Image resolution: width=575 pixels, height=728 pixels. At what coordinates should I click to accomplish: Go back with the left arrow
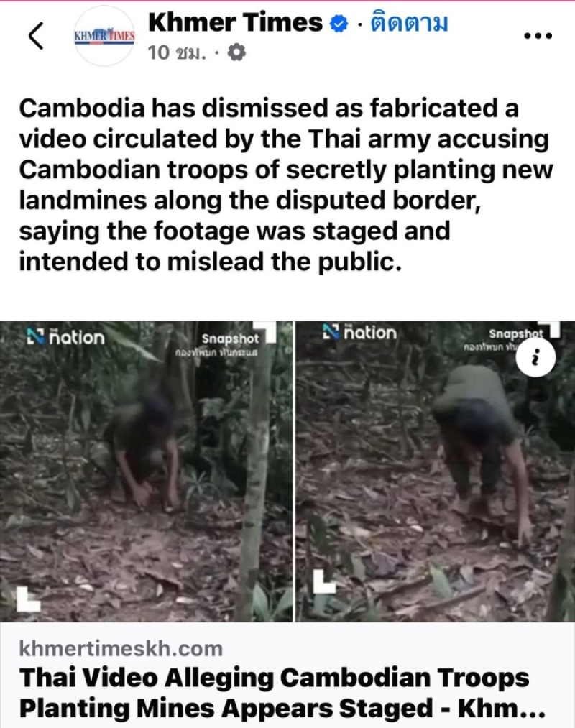(x=36, y=36)
